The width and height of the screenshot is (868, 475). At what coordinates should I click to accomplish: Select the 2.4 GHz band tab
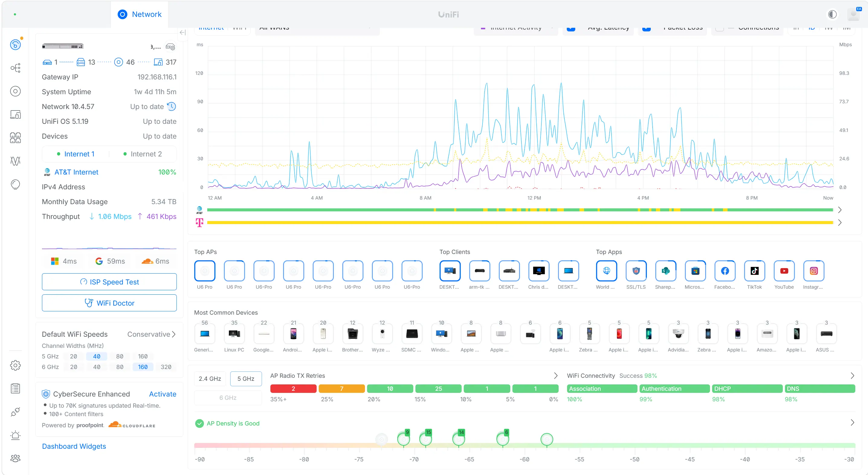[210, 379]
